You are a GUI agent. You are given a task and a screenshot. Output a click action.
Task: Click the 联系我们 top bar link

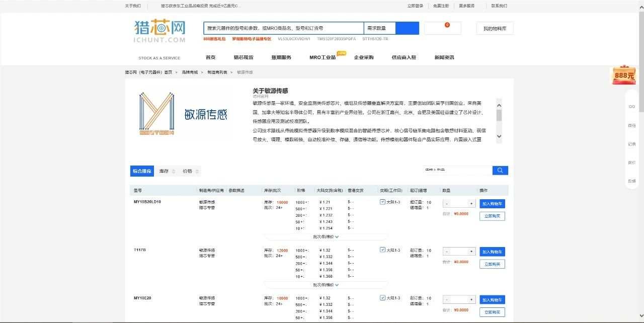(499, 6)
